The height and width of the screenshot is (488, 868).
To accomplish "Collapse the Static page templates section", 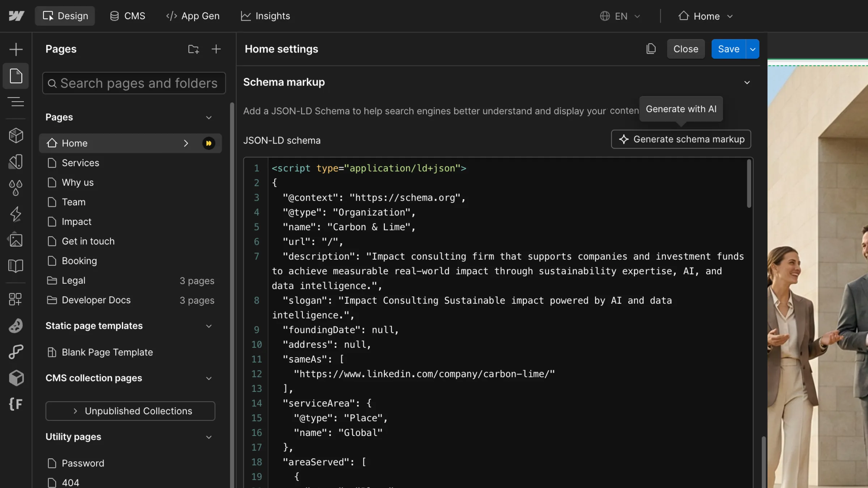I will (209, 326).
